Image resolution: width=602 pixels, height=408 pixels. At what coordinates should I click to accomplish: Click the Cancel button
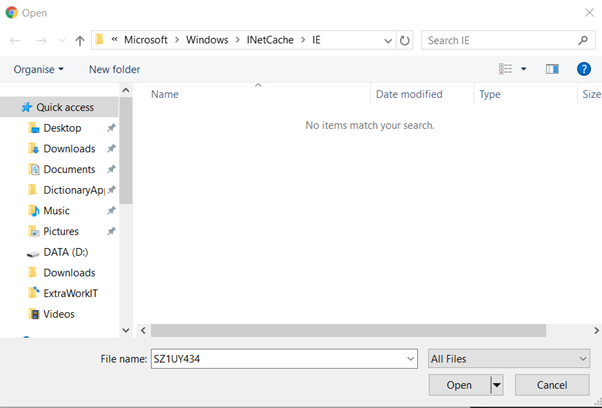click(x=551, y=385)
